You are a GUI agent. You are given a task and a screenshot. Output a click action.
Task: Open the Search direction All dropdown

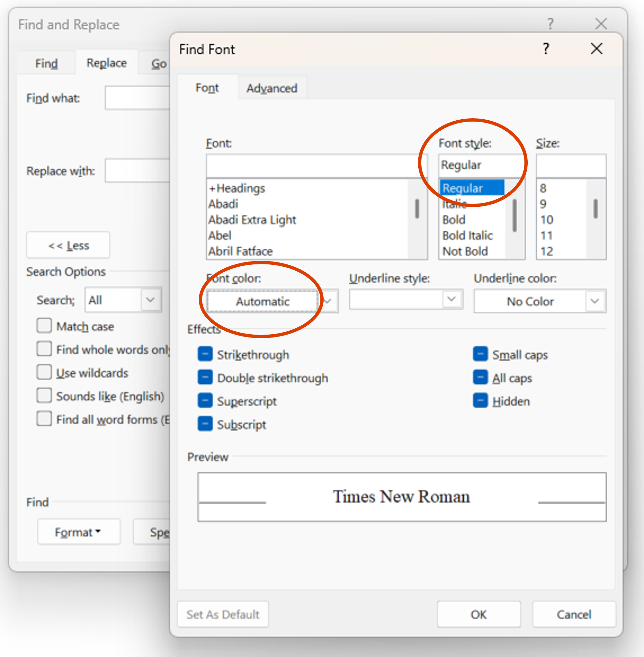[x=150, y=300]
